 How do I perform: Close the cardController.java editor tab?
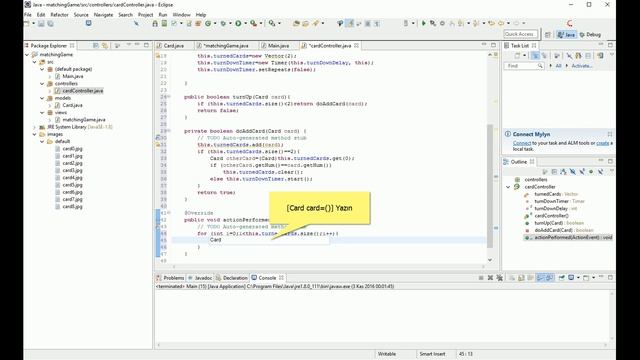click(356, 45)
